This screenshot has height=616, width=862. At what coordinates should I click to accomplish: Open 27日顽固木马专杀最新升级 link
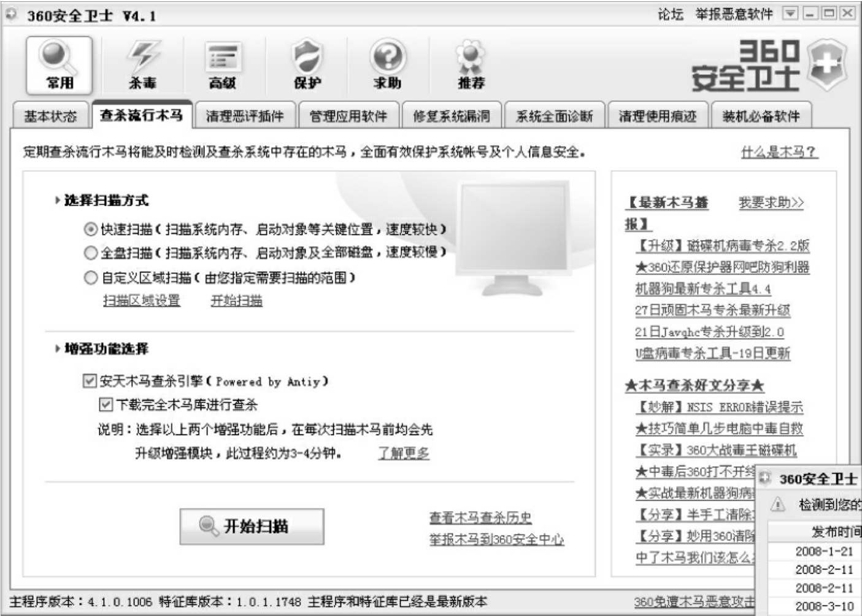[x=712, y=310]
